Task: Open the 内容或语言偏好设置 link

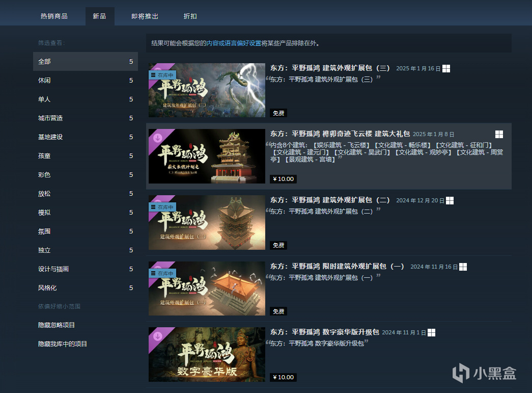Action: pyautogui.click(x=234, y=43)
